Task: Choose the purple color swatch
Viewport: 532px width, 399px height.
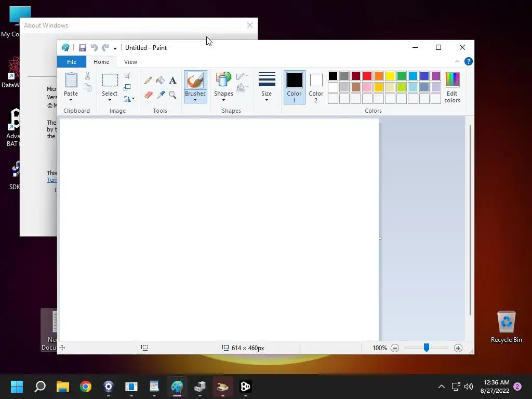Action: pyautogui.click(x=436, y=76)
